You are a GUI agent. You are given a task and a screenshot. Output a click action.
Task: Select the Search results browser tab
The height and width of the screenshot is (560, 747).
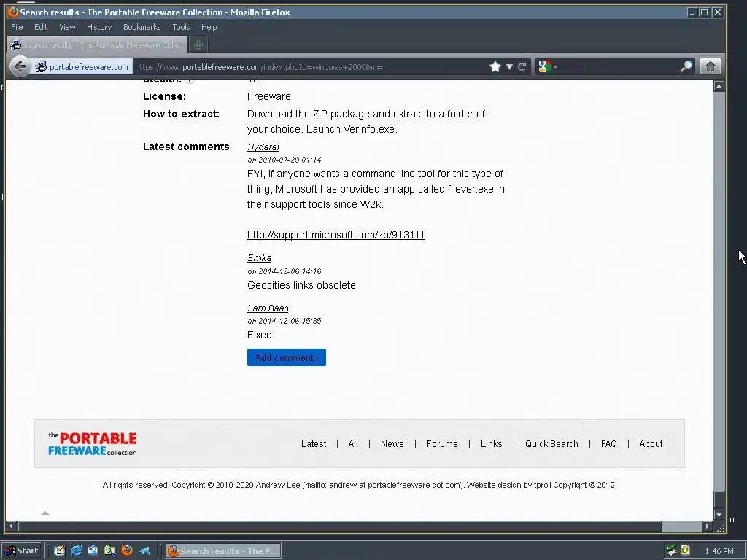97,44
